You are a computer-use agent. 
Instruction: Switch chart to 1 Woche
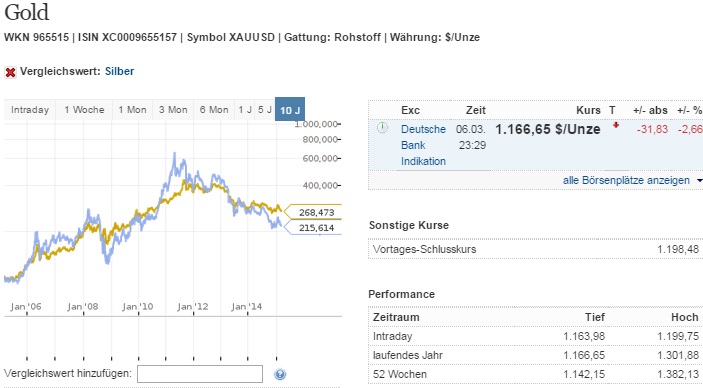(84, 110)
